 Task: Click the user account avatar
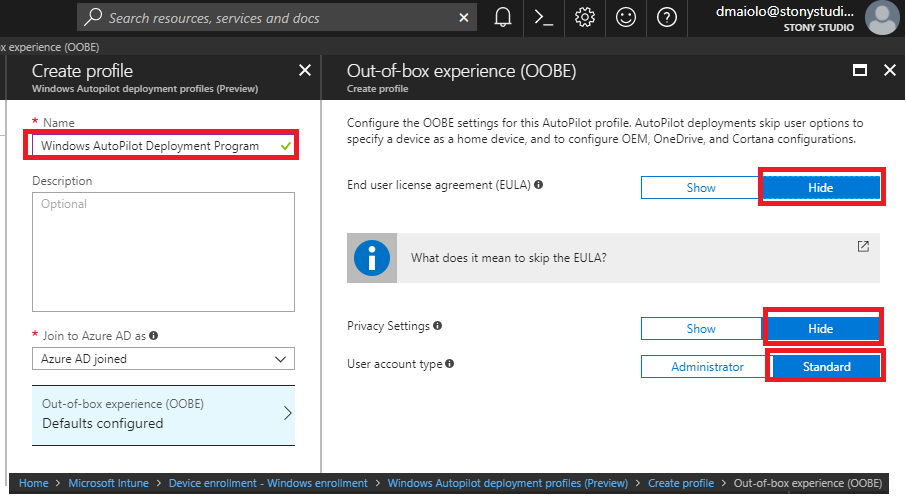click(882, 18)
